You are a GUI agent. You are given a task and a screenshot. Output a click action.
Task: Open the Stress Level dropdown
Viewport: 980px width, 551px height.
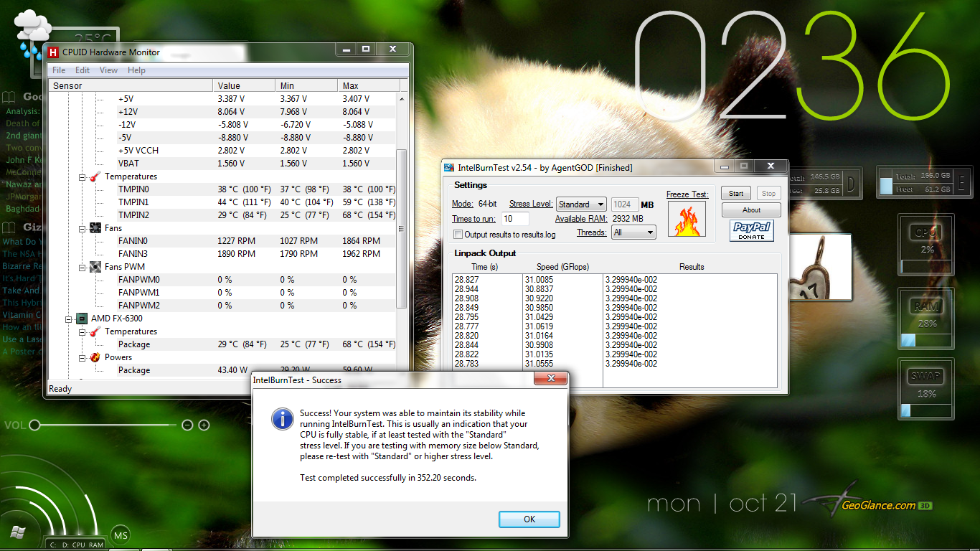[x=581, y=204]
